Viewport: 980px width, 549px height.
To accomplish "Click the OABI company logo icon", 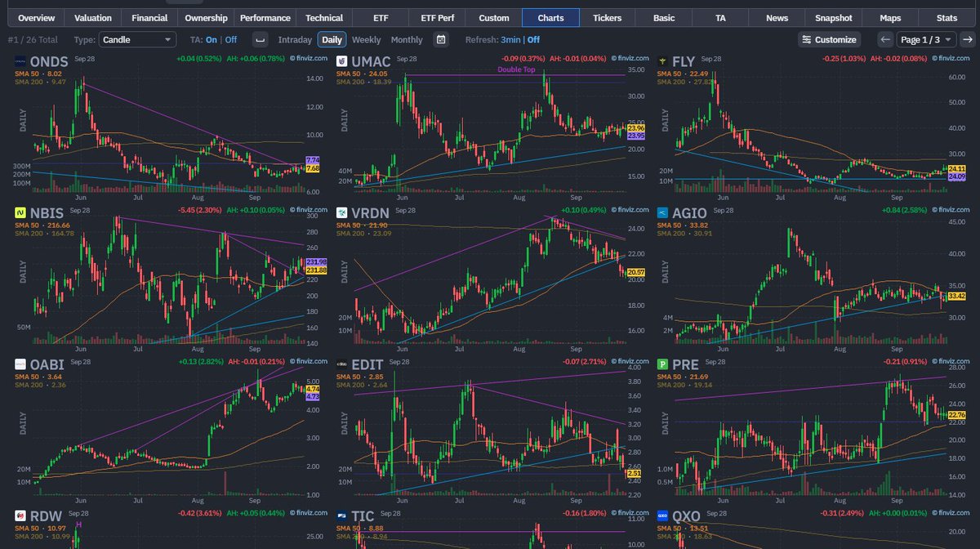I will pos(20,363).
